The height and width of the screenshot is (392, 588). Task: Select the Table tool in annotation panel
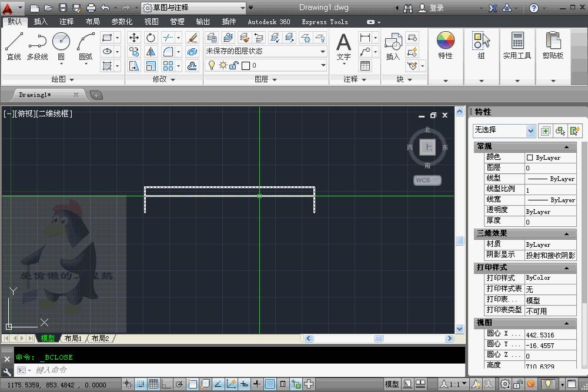tap(365, 66)
